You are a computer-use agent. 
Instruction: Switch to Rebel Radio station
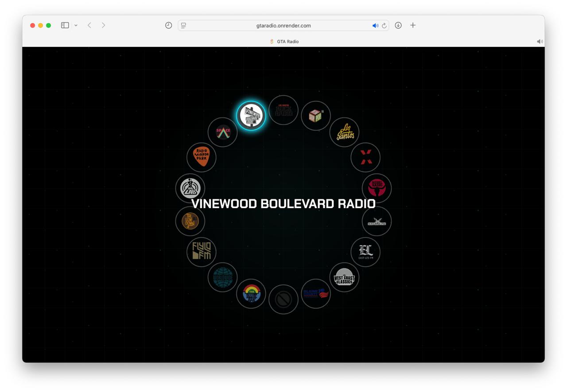tap(377, 188)
